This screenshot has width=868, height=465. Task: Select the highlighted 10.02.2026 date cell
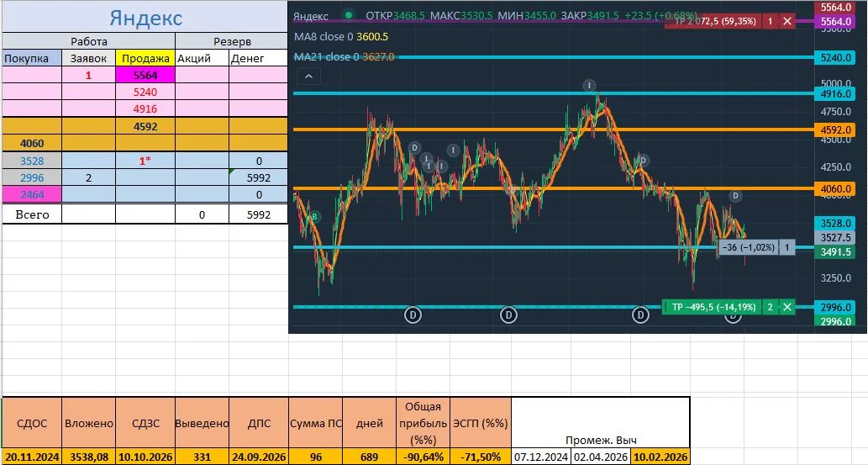pyautogui.click(x=660, y=457)
